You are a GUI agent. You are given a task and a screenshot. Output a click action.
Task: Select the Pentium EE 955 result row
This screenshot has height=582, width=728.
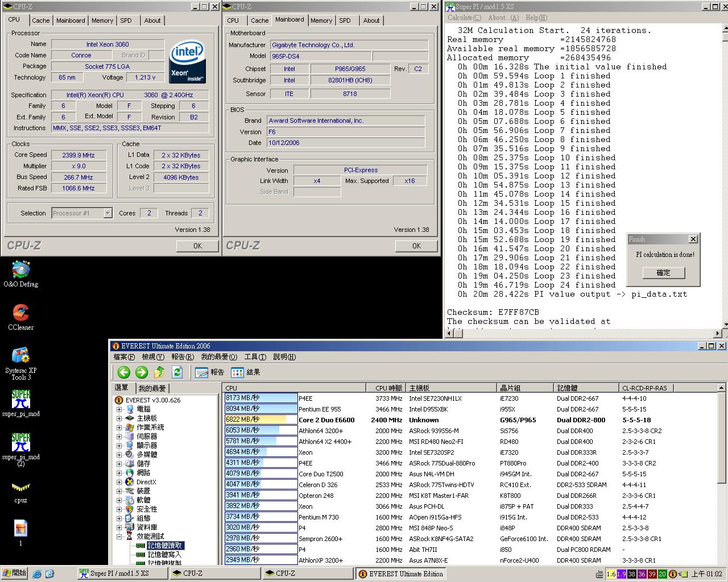[x=471, y=409]
